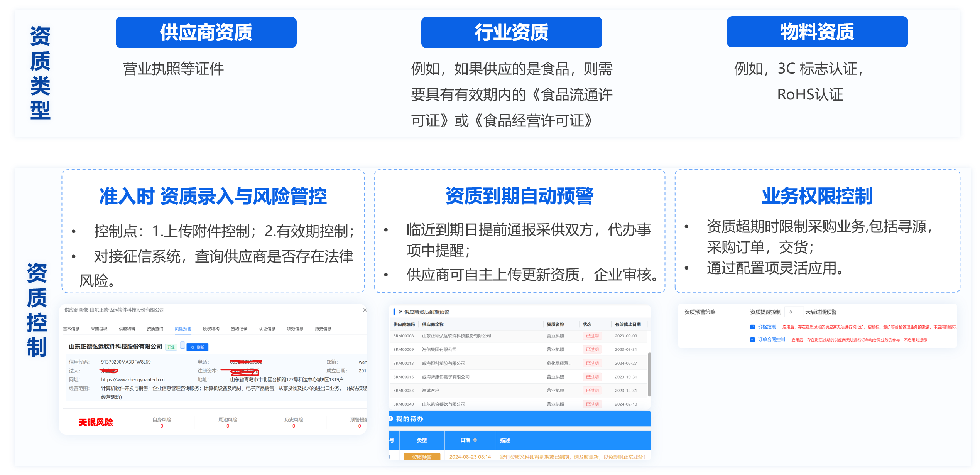980x475 pixels.
Task: Click the 已过期 tag for SRM00008
Action: pyautogui.click(x=592, y=336)
